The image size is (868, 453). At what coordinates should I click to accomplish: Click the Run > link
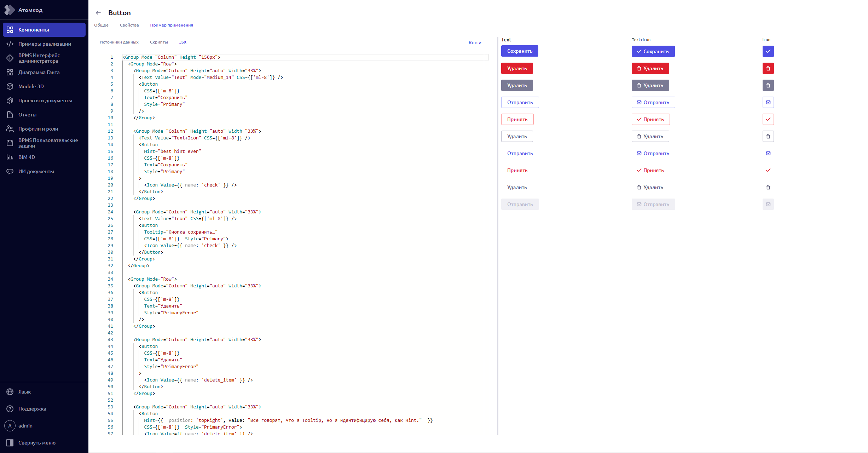point(475,42)
